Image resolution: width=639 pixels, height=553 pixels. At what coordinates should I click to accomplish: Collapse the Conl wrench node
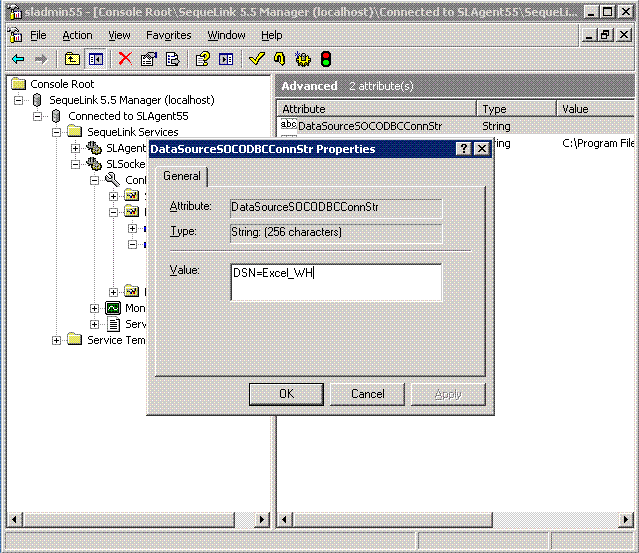pos(95,180)
